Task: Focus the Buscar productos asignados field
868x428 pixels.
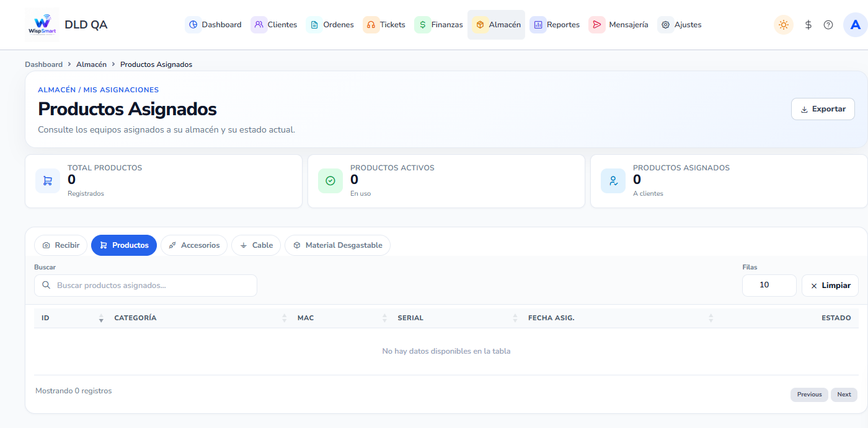Action: point(146,286)
